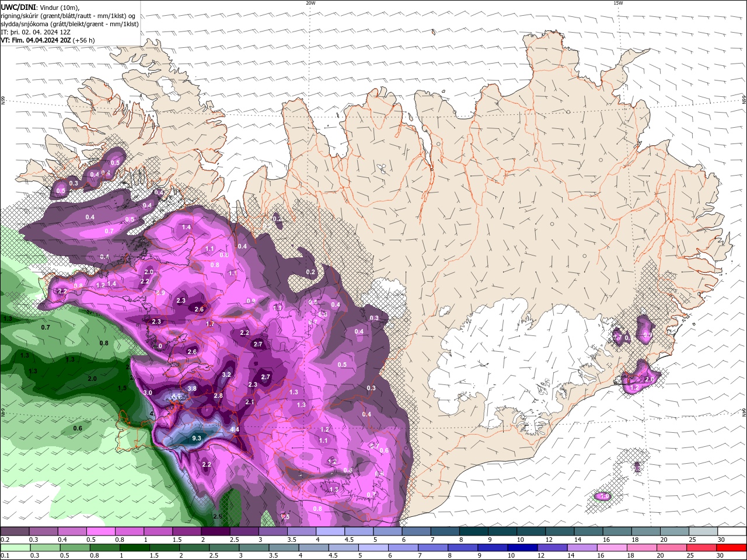Pick the lower-row swatch labeled 3
The height and width of the screenshot is (560, 747).
coord(254,548)
